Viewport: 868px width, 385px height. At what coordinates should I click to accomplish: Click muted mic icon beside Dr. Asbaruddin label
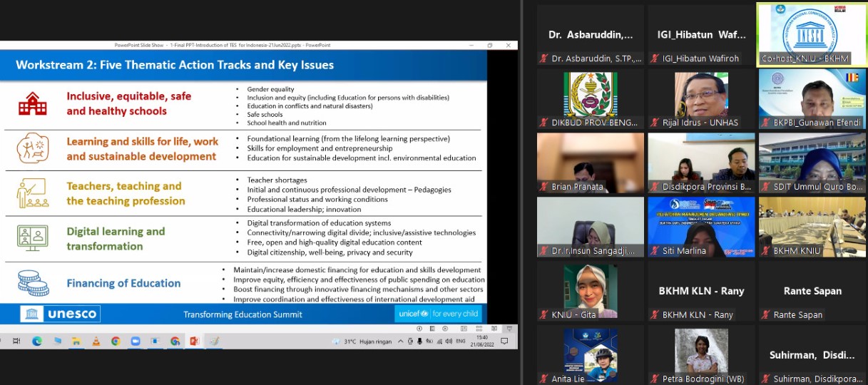(x=544, y=58)
